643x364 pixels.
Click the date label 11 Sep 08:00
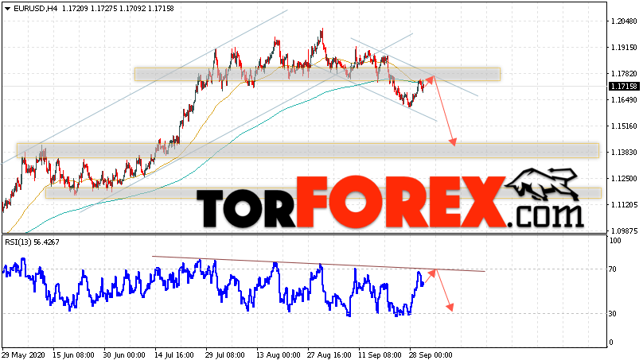coord(380,355)
